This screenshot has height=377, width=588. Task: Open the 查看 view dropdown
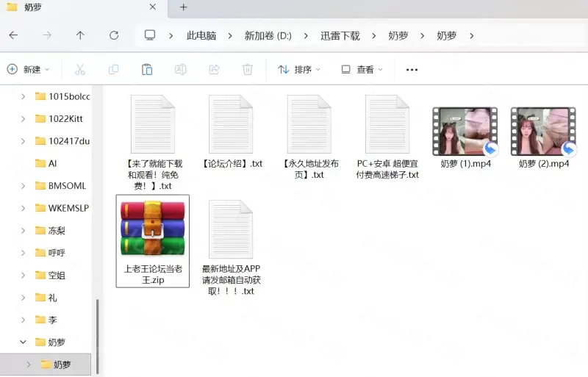(362, 69)
